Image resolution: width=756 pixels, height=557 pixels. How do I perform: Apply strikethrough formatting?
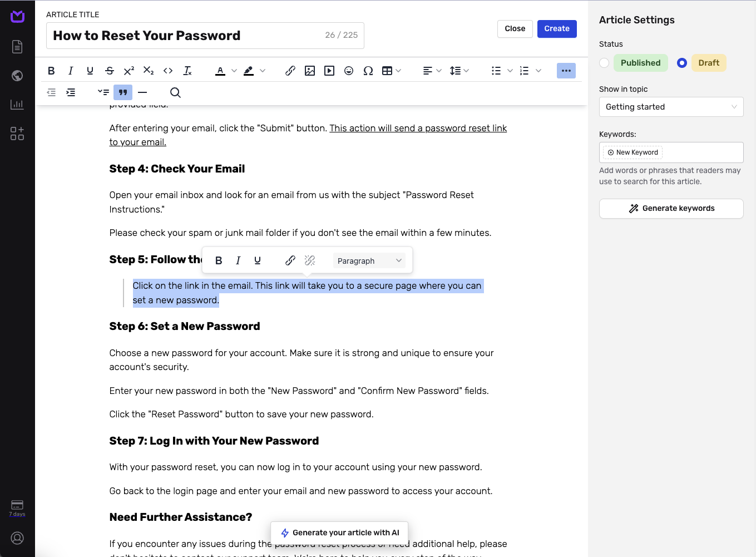110,71
